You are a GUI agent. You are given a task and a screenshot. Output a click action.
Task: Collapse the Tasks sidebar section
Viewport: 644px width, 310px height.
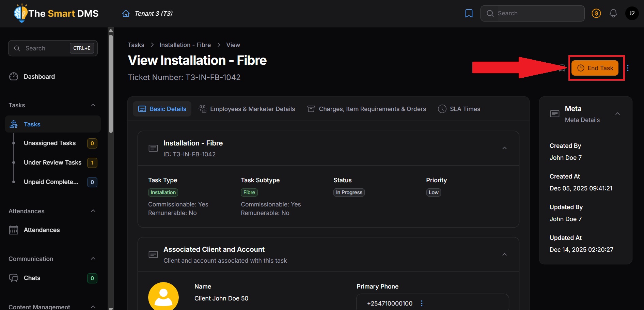pos(93,105)
